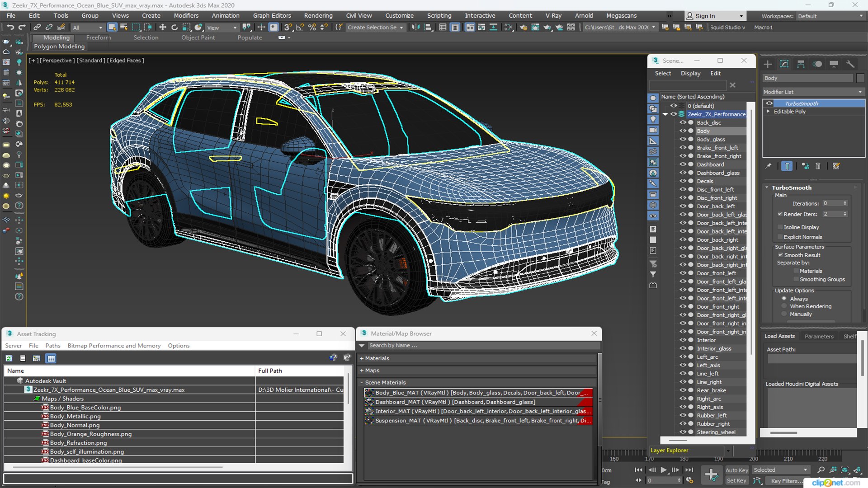Image resolution: width=868 pixels, height=488 pixels.
Task: Click Remove modifier trash icon
Action: (x=818, y=166)
